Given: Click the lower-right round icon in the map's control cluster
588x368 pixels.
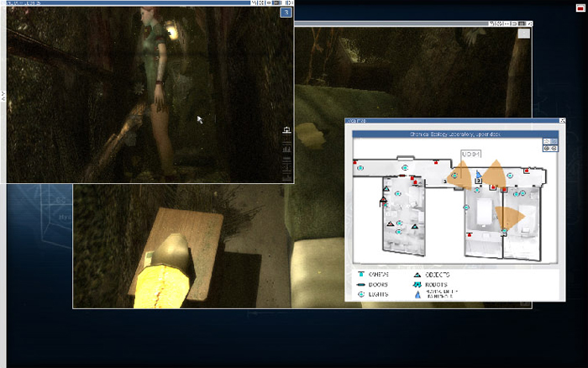Looking at the screenshot, I should coord(554,148).
